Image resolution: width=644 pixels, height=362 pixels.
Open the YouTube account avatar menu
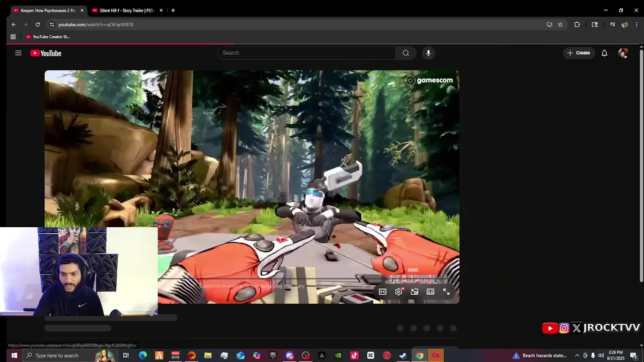coord(623,53)
